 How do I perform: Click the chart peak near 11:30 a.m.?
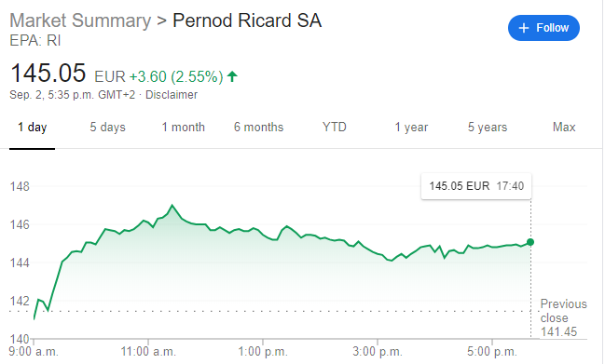click(x=172, y=206)
